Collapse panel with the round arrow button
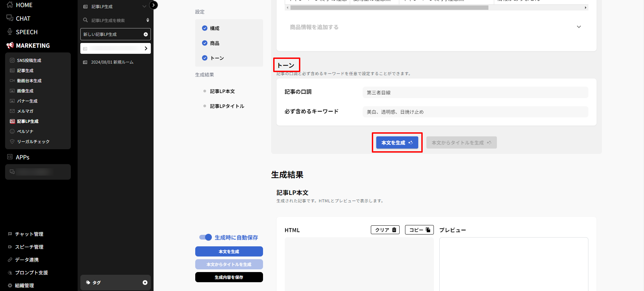Image resolution: width=644 pixels, height=291 pixels. point(154,5)
